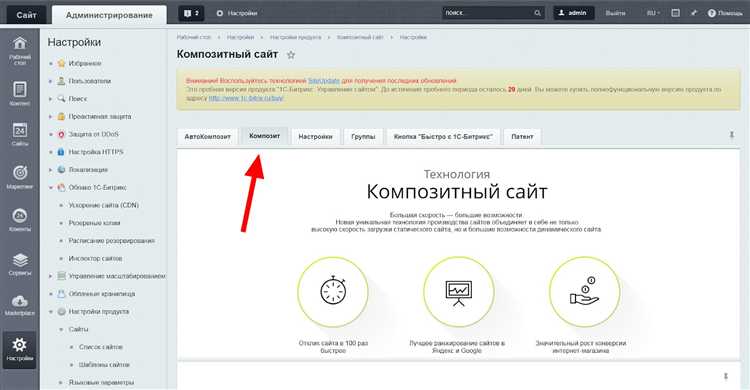The width and height of the screenshot is (750, 390).
Task: Click the notifications button showing 2
Action: coord(191,13)
